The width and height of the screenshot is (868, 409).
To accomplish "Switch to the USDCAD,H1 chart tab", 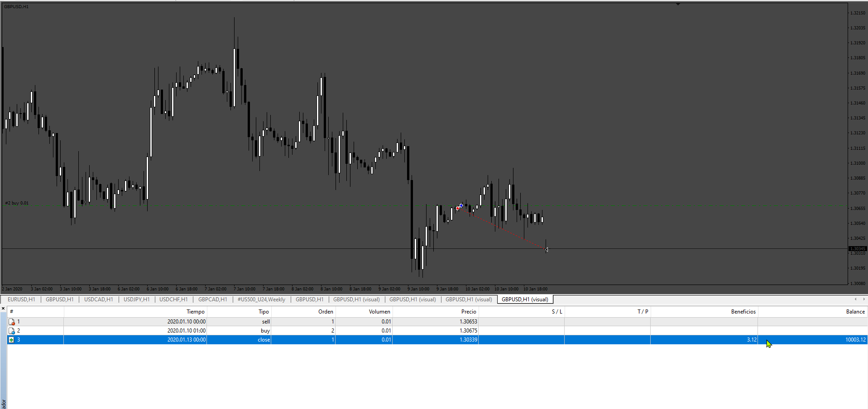I will coord(99,300).
